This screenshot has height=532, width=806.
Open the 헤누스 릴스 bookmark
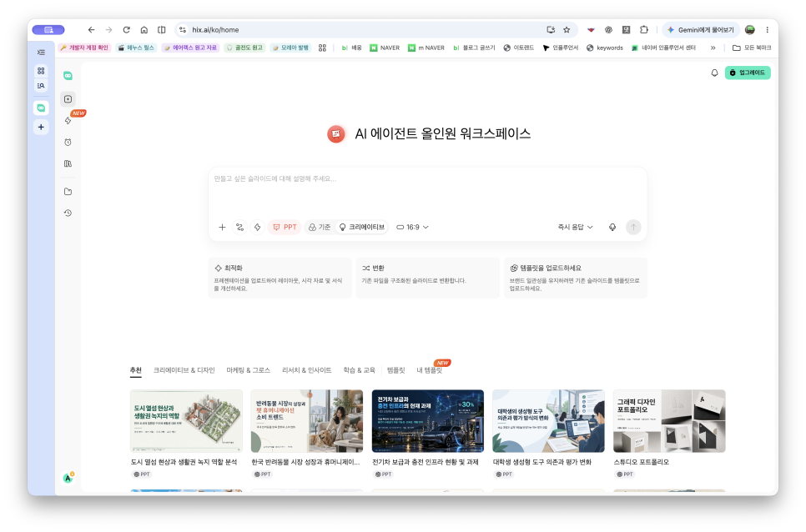coord(136,48)
